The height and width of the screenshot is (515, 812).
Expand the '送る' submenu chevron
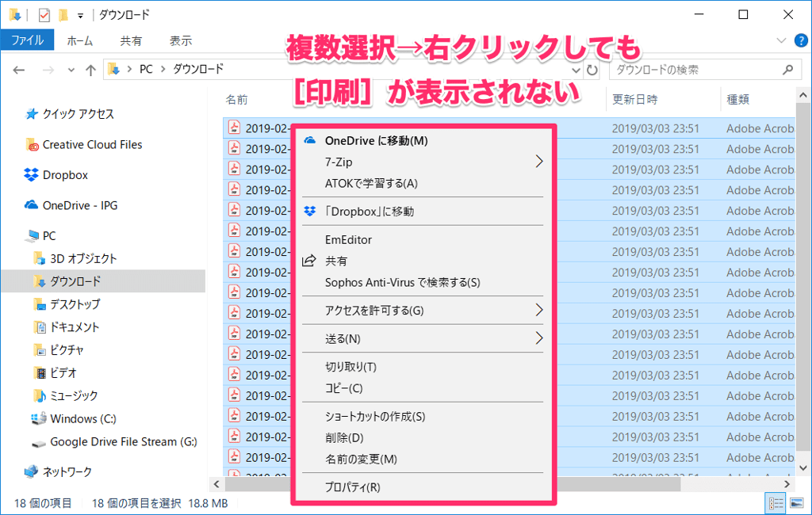click(x=539, y=338)
